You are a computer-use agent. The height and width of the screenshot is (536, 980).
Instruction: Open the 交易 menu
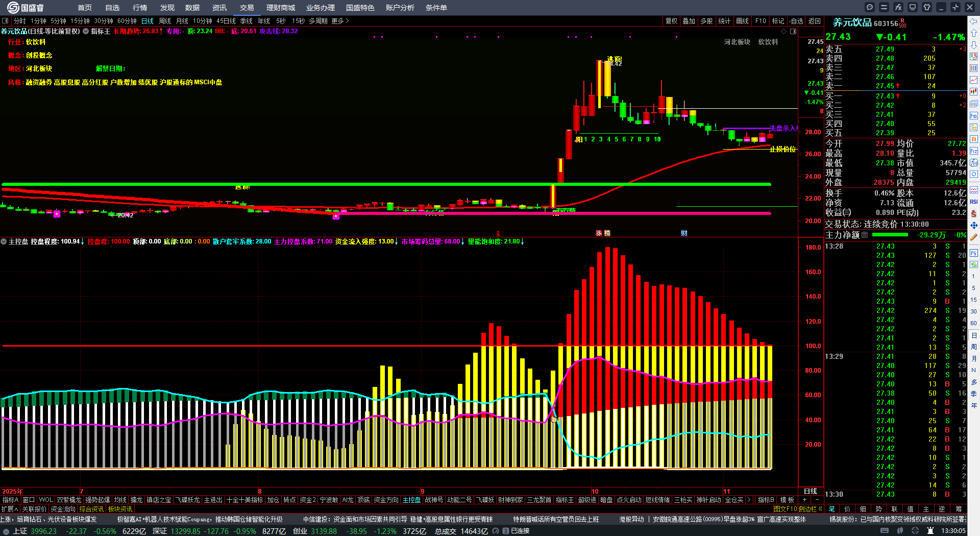(247, 8)
